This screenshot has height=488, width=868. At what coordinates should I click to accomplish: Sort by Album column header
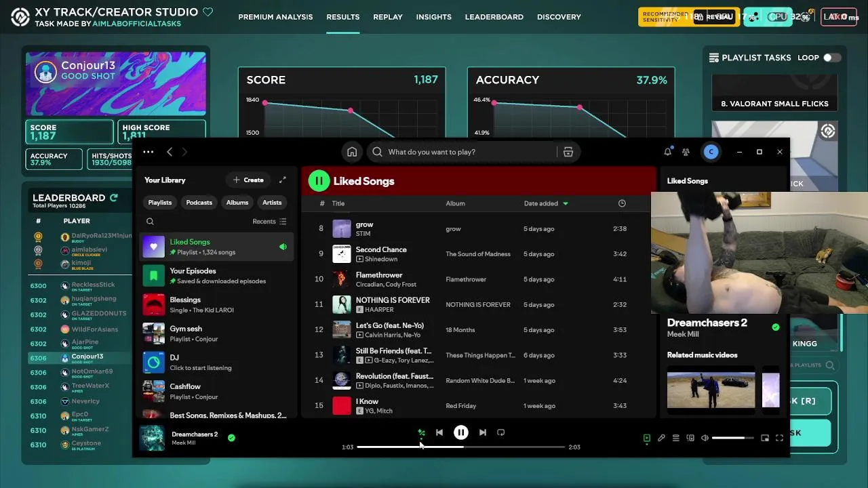455,203
